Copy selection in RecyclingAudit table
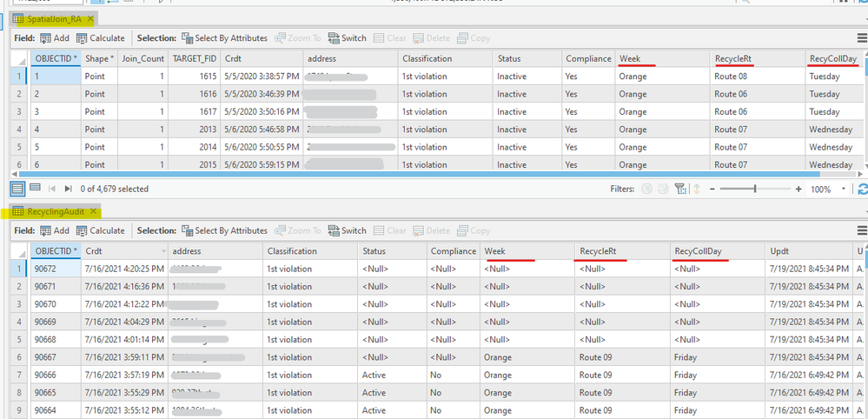Viewport: 868px width, 419px height. pos(474,231)
